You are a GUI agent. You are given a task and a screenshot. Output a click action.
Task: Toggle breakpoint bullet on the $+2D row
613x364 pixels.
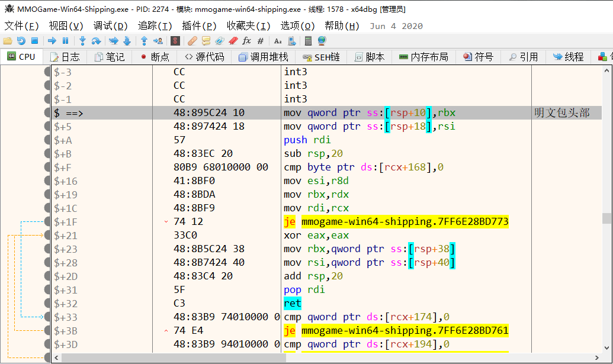tap(47, 276)
